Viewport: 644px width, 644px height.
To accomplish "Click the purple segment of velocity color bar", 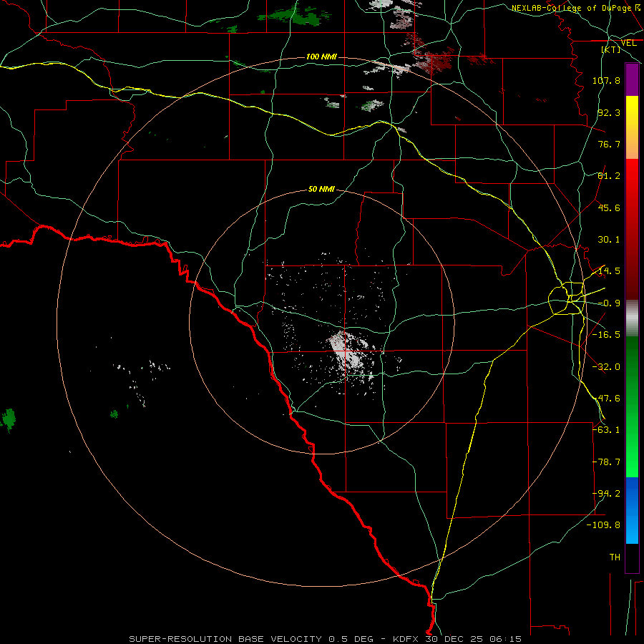I will click(x=632, y=79).
